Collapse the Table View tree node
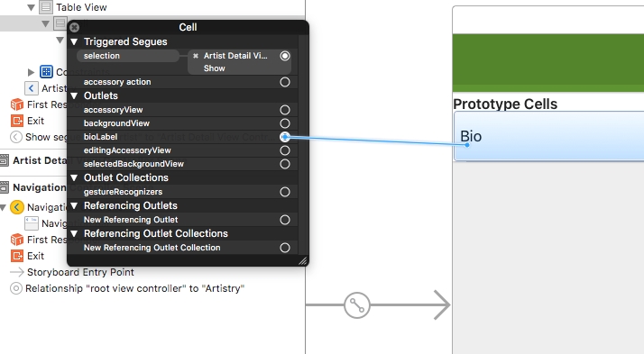This screenshot has width=644, height=354. pos(31,7)
